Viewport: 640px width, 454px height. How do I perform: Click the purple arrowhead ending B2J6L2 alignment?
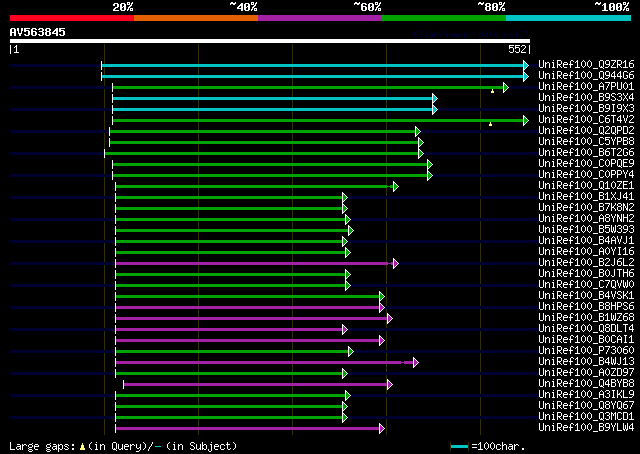pyautogui.click(x=396, y=264)
